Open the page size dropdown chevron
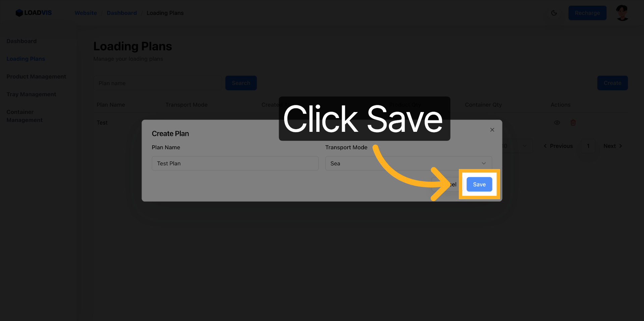Image resolution: width=644 pixels, height=321 pixels. [x=525, y=146]
